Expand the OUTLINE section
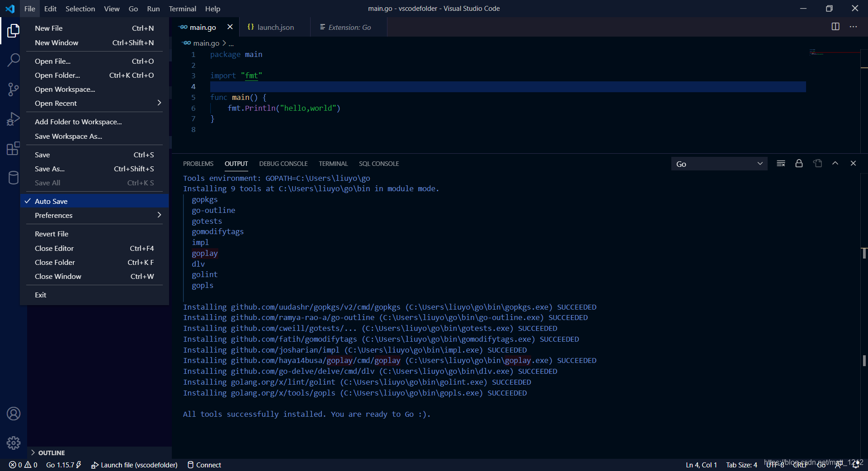The width and height of the screenshot is (868, 471). pyautogui.click(x=99, y=452)
